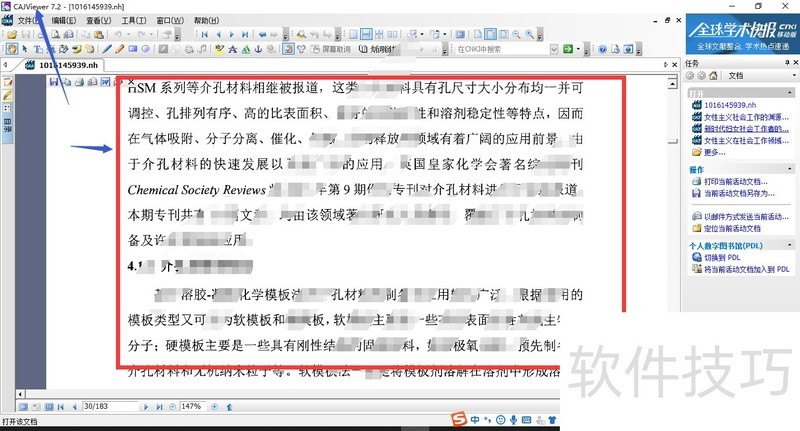Select the rectangle shape tool

click(x=133, y=49)
